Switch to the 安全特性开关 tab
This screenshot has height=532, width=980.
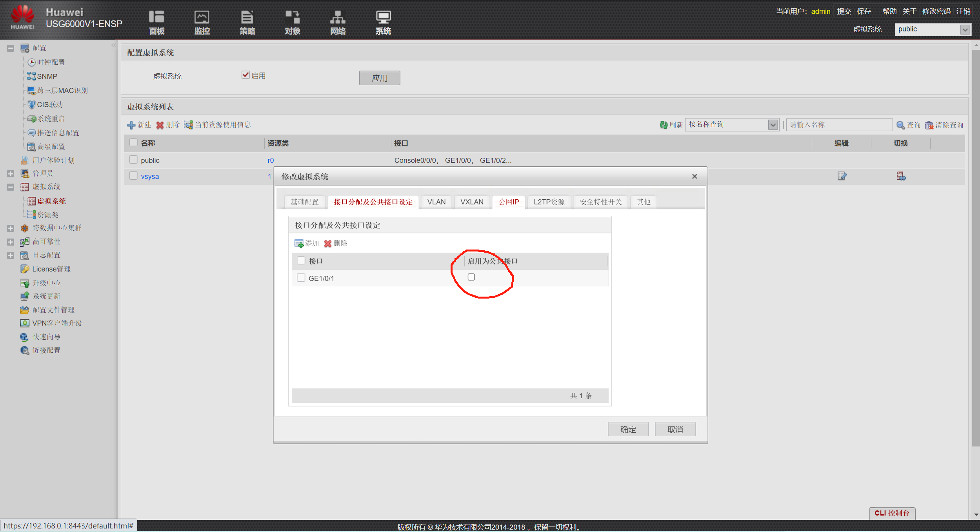coord(600,202)
